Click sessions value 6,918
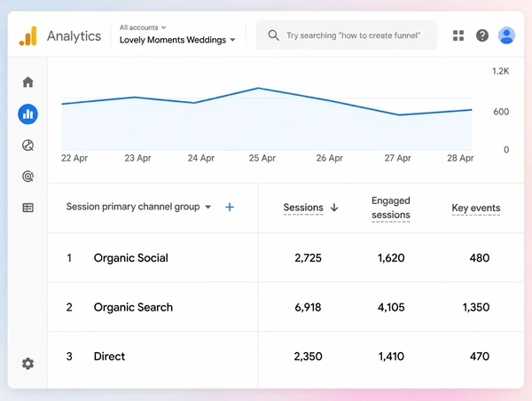The image size is (532, 401). [308, 307]
